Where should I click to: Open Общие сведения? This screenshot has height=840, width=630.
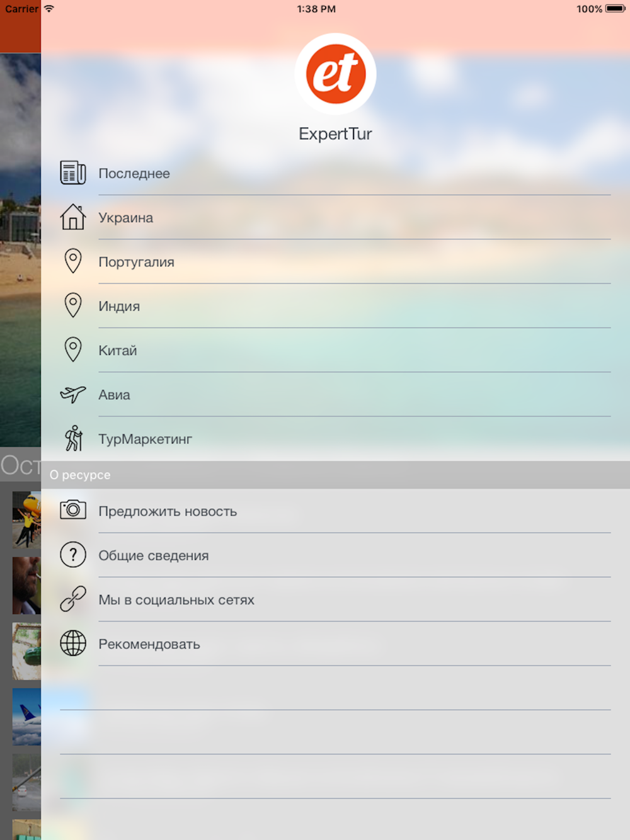pyautogui.click(x=335, y=555)
